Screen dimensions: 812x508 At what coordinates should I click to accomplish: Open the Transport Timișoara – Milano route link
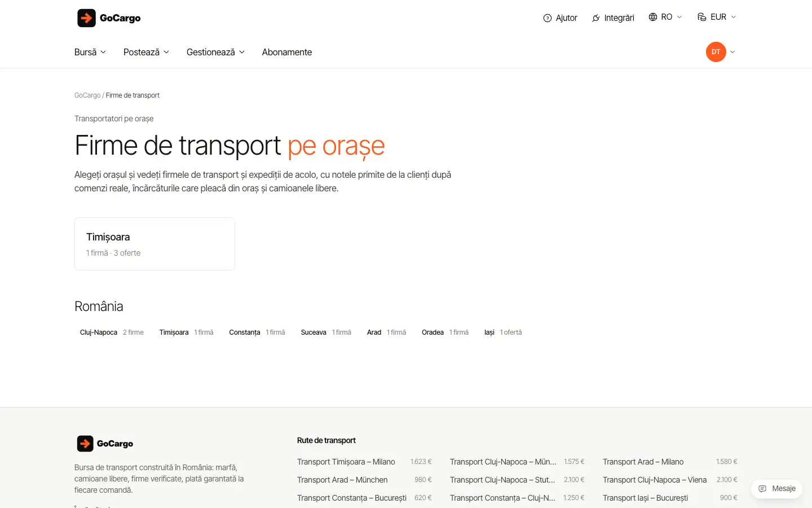[x=346, y=462]
